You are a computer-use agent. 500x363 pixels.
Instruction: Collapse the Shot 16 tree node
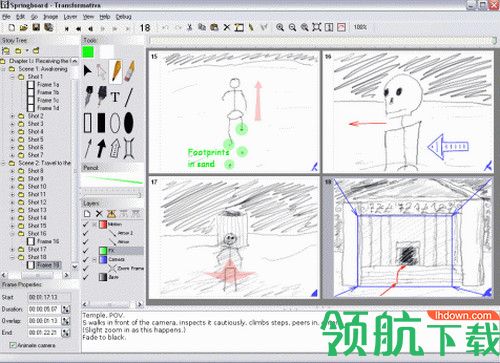click(12, 233)
